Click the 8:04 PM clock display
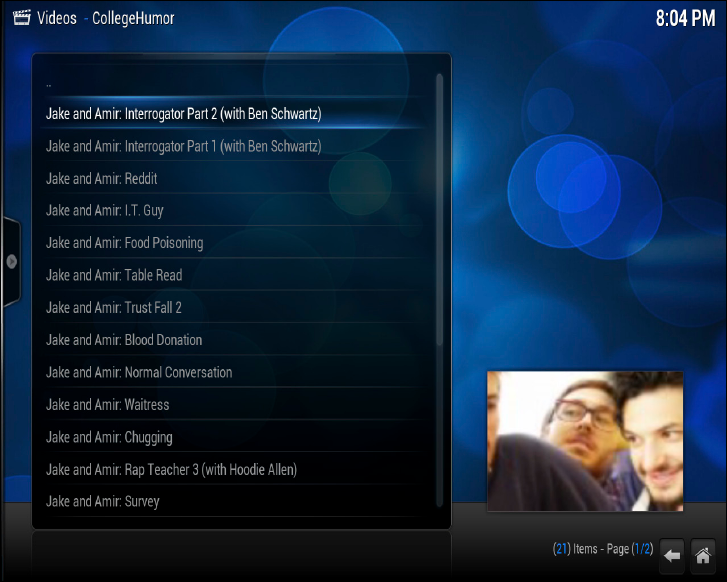Viewport: 727px width, 582px height. pos(685,19)
